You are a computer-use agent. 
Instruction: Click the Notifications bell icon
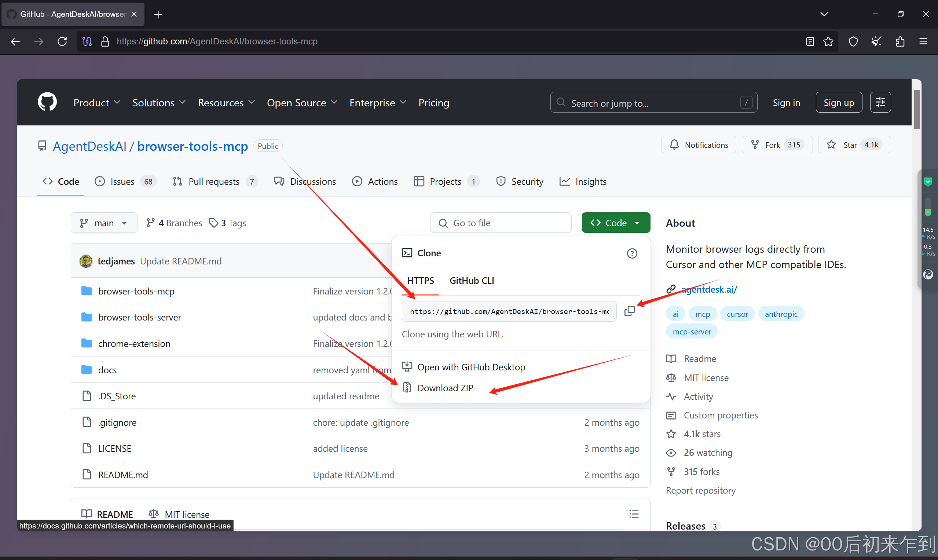(x=675, y=144)
